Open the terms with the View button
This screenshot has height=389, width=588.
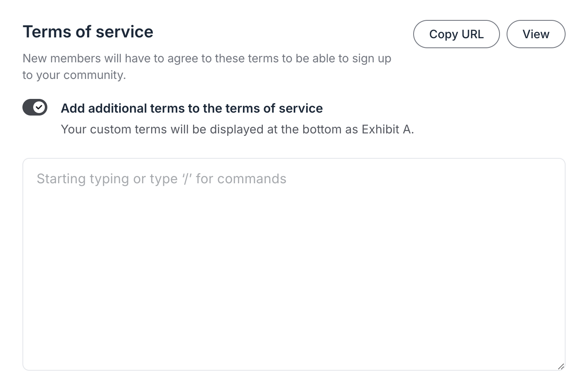pos(536,34)
